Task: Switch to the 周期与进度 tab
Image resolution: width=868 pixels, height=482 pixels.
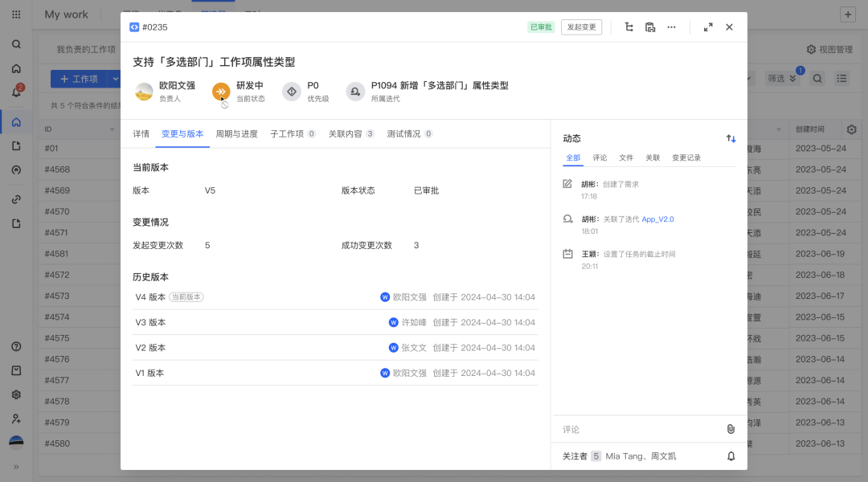Action: [x=236, y=134]
